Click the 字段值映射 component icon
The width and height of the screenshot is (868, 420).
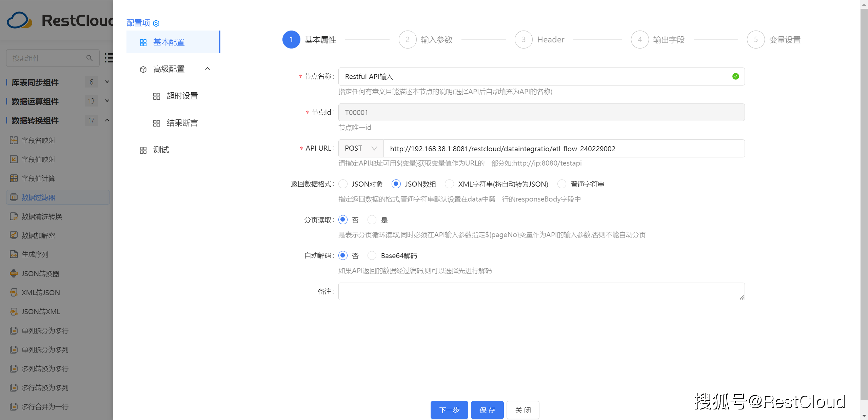point(14,159)
